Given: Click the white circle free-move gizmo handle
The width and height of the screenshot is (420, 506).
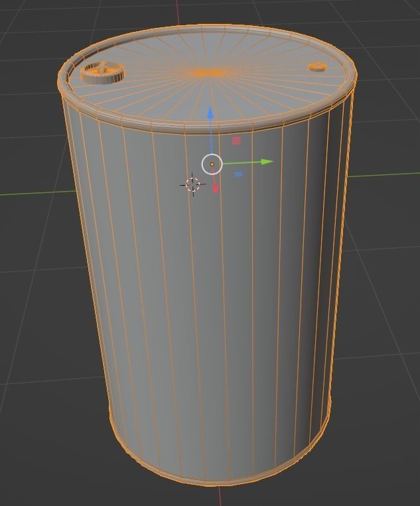Looking at the screenshot, I should (x=212, y=164).
